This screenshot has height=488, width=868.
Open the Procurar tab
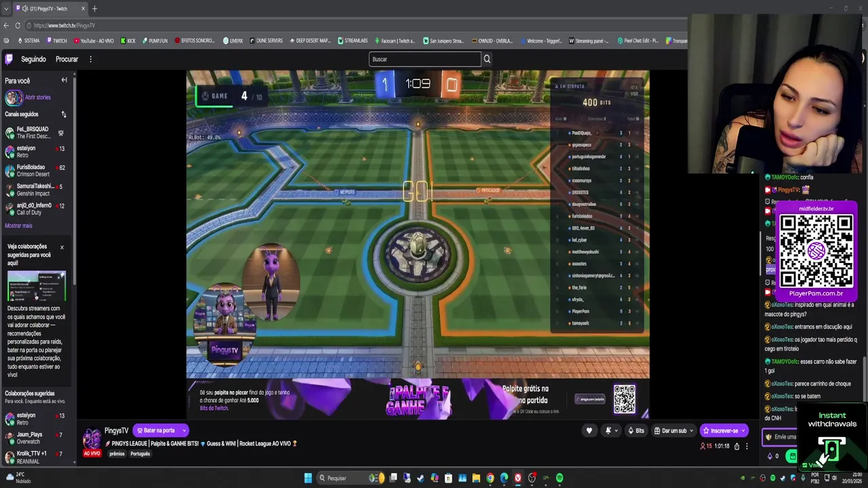click(x=66, y=59)
